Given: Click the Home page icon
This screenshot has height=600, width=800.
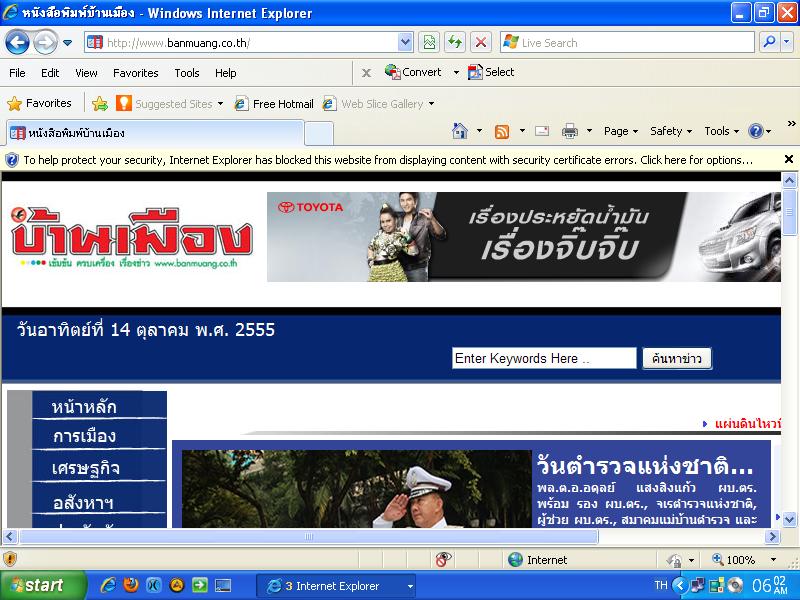Looking at the screenshot, I should [x=460, y=131].
